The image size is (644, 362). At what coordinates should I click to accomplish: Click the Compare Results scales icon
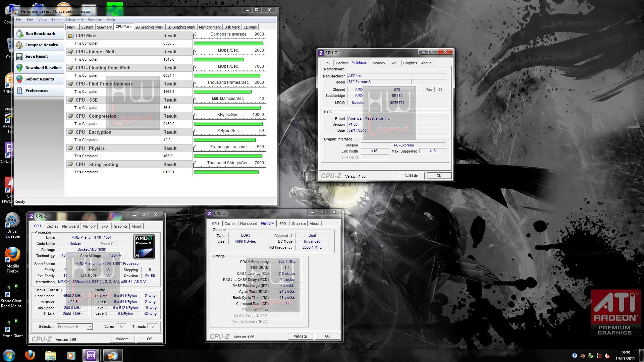19,45
